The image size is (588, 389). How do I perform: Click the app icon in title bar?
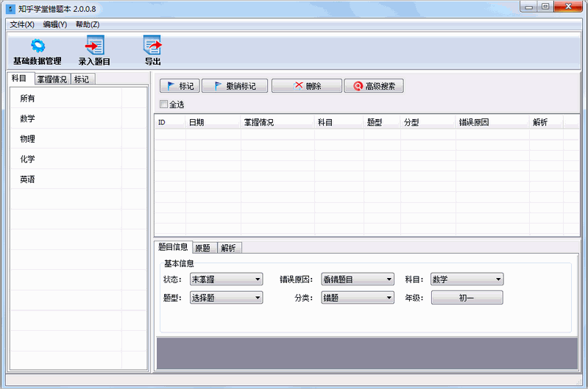click(x=10, y=9)
